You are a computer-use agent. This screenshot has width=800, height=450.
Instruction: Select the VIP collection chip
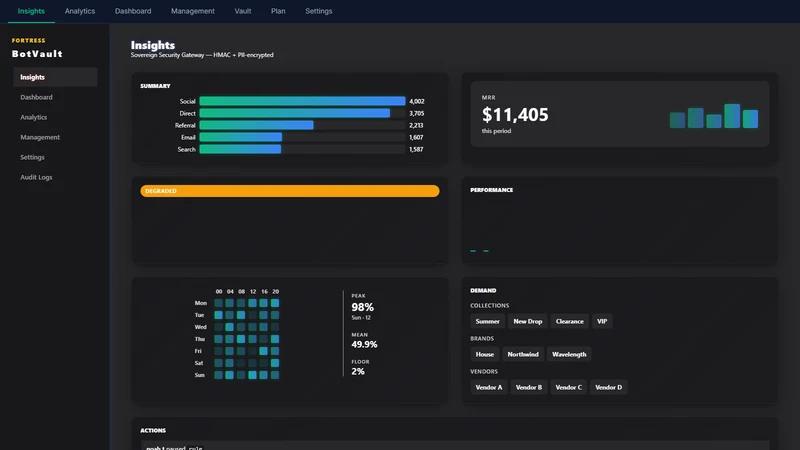click(602, 321)
